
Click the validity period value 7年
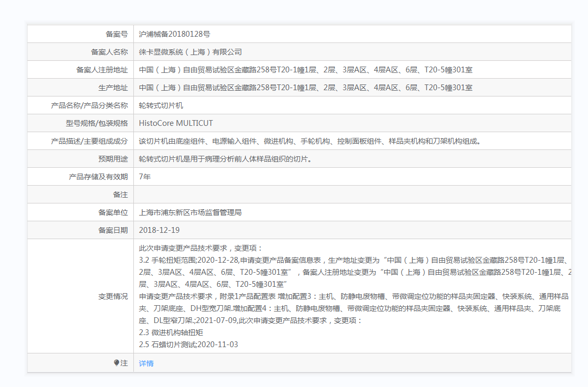pyautogui.click(x=145, y=177)
